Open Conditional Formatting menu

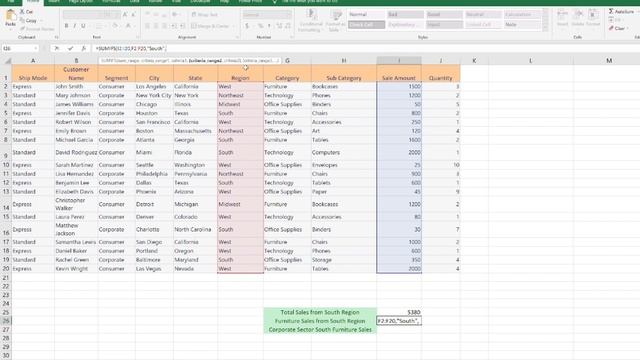click(310, 20)
